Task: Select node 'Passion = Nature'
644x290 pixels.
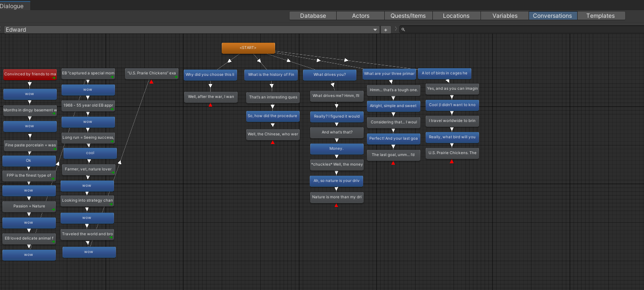Action: pos(29,206)
